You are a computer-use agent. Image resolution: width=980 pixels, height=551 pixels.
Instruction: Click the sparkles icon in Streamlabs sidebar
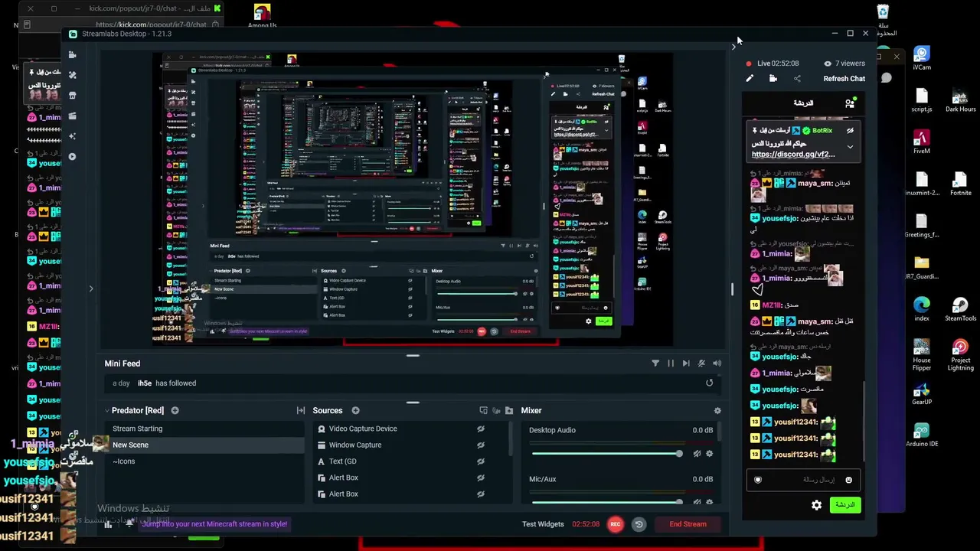[72, 136]
